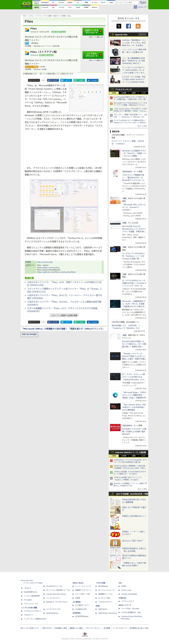Open Sony mirrorless camera Special Site thumbnail
169x644 pixels.
pyautogui.click(x=115, y=52)
